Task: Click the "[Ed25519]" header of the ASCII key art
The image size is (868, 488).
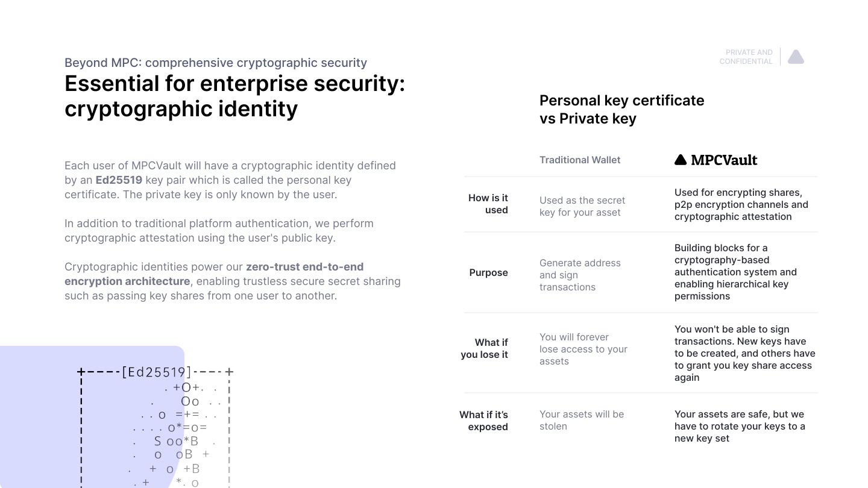Action: [x=156, y=372]
